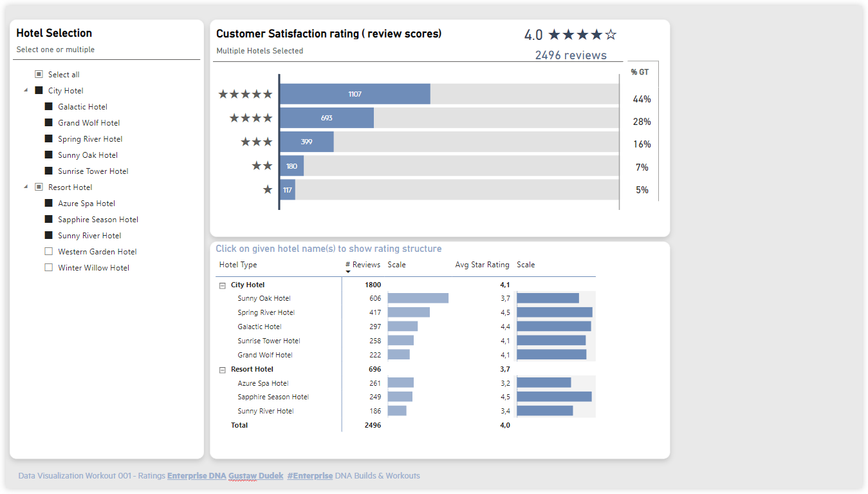Collapse City Hotel row in the table
This screenshot has height=494, width=868.
point(223,285)
